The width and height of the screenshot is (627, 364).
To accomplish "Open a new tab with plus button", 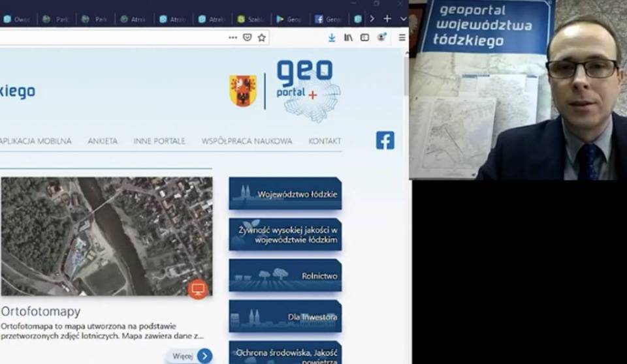I will point(387,19).
